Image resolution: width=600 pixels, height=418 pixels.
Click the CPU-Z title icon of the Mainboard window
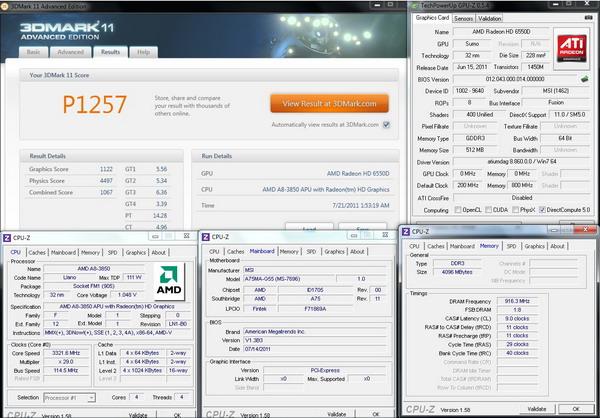pyautogui.click(x=205, y=237)
